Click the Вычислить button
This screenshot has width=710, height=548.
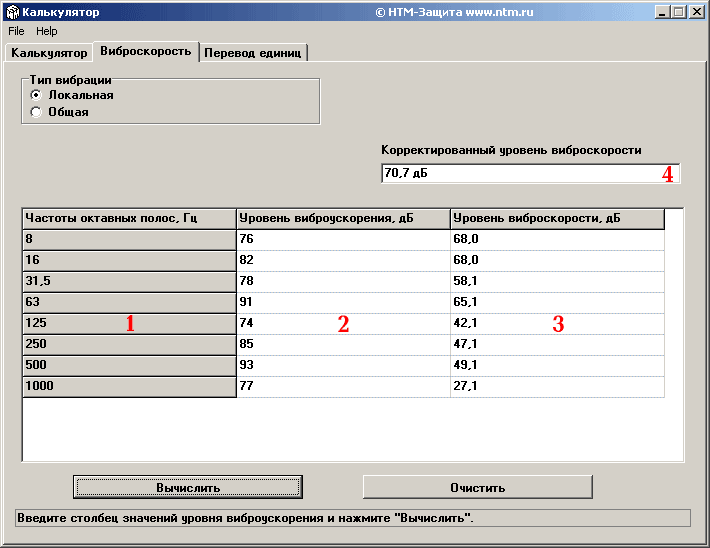click(188, 487)
